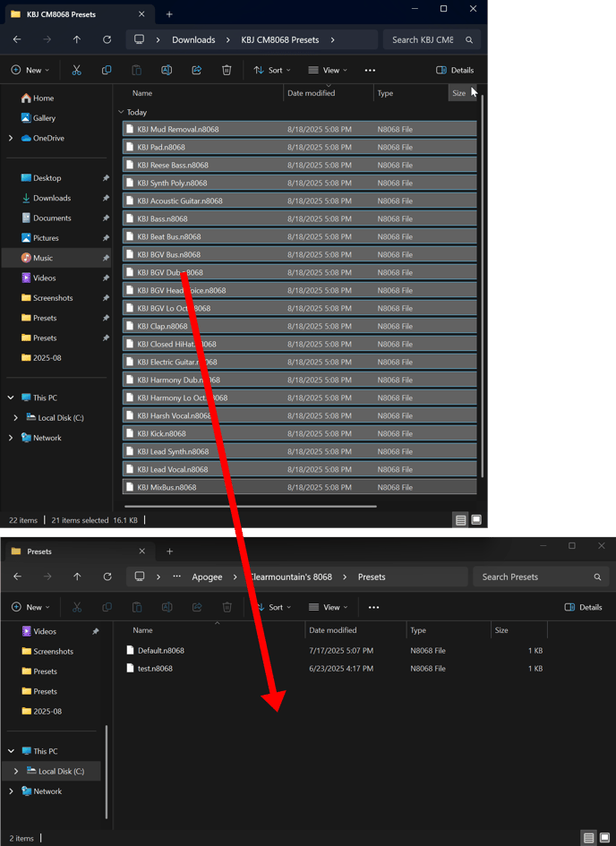Viewport: 616px width, 846px height.
Task: Switch to large thumbnails view in KBJ window status bar
Action: [x=476, y=520]
